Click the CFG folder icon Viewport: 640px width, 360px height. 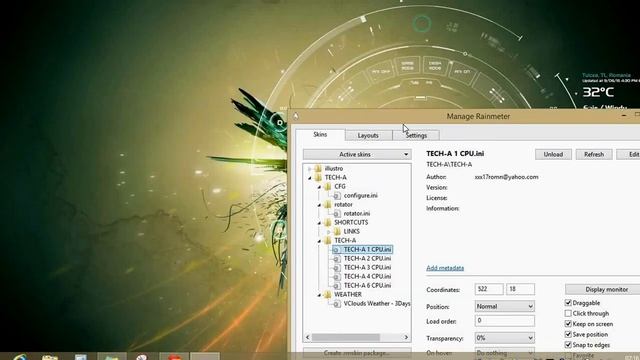coord(328,187)
